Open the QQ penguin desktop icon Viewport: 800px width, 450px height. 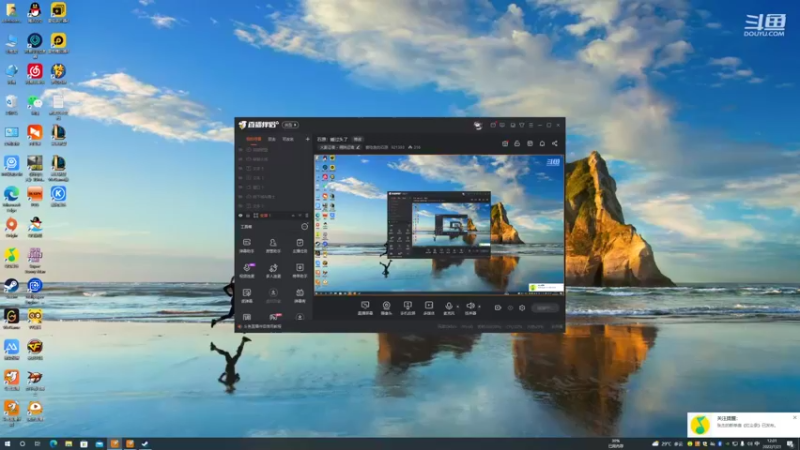coord(35,13)
